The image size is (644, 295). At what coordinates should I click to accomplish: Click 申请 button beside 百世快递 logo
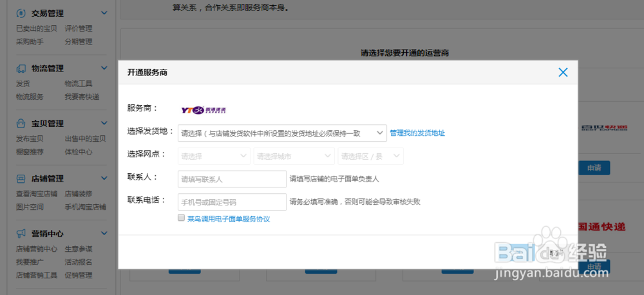594,168
